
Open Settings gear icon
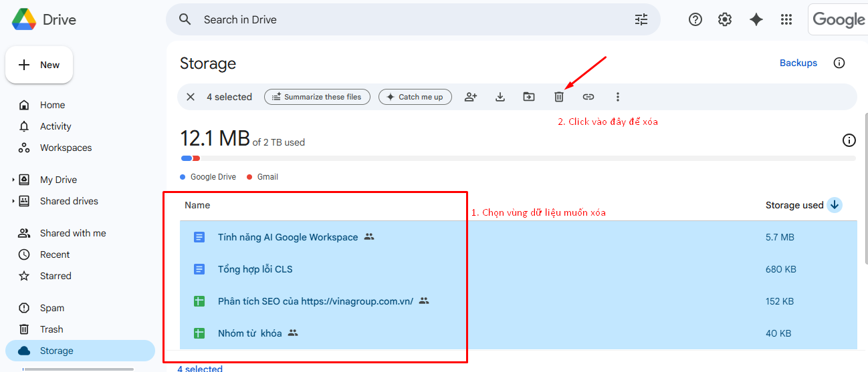click(x=725, y=20)
